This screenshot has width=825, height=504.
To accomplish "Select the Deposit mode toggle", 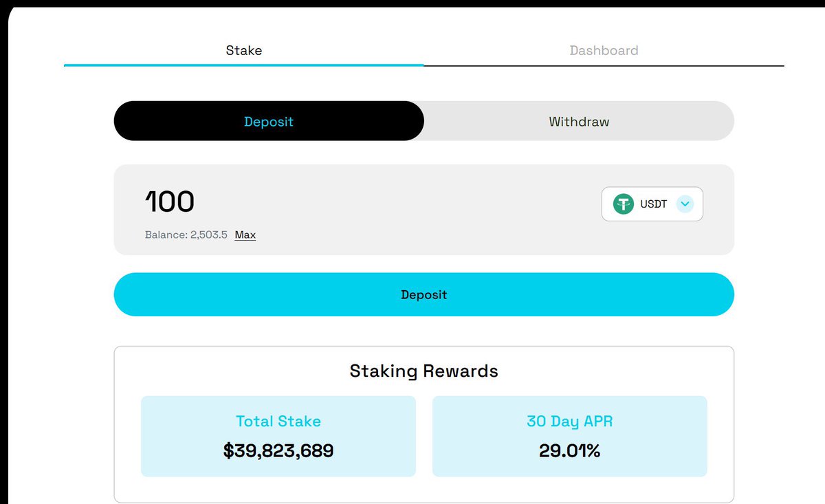I will click(x=269, y=122).
